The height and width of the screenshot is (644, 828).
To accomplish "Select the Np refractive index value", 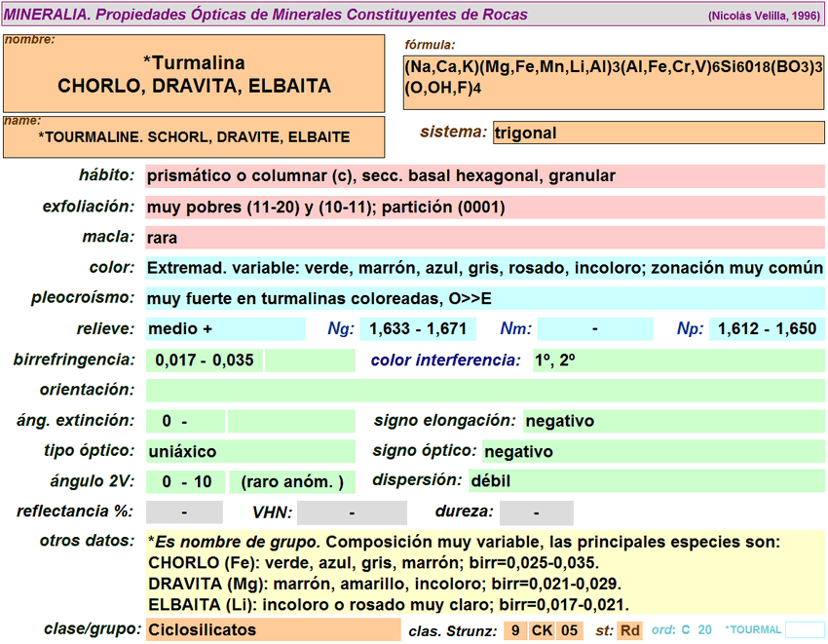I will coord(767,329).
